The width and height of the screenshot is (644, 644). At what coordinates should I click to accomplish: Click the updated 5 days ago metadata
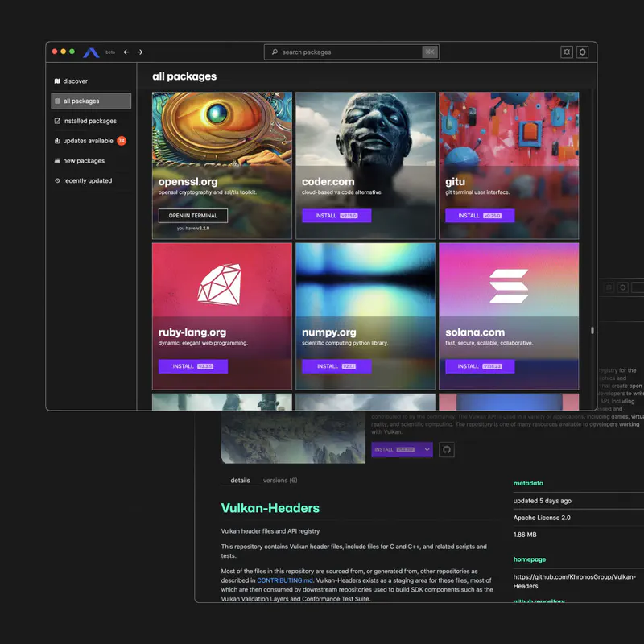[x=542, y=501]
